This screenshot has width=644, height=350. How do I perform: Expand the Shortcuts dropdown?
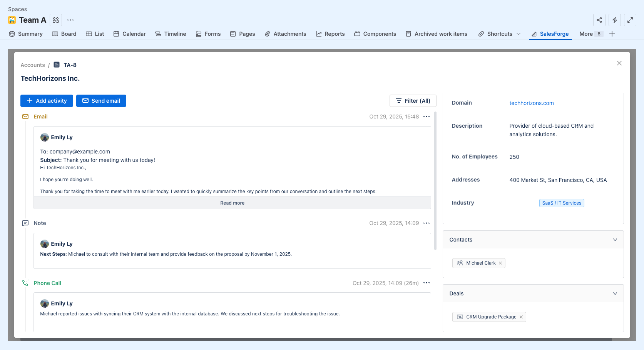click(x=519, y=34)
